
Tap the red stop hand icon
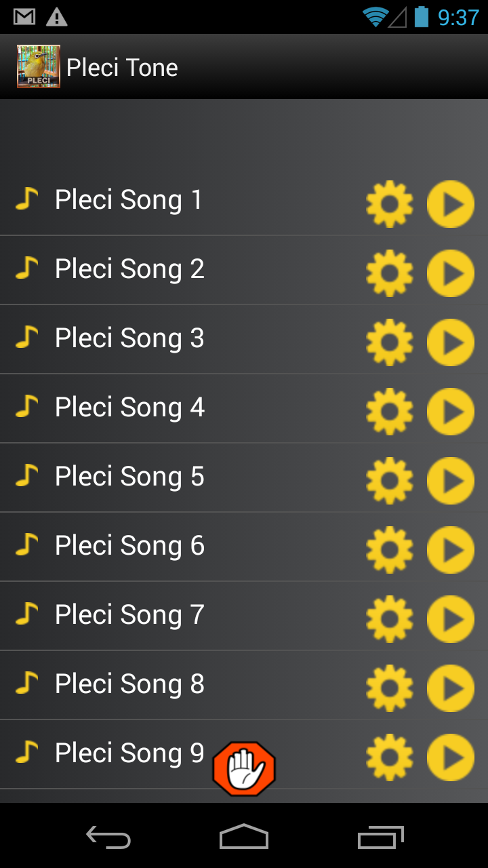(244, 769)
